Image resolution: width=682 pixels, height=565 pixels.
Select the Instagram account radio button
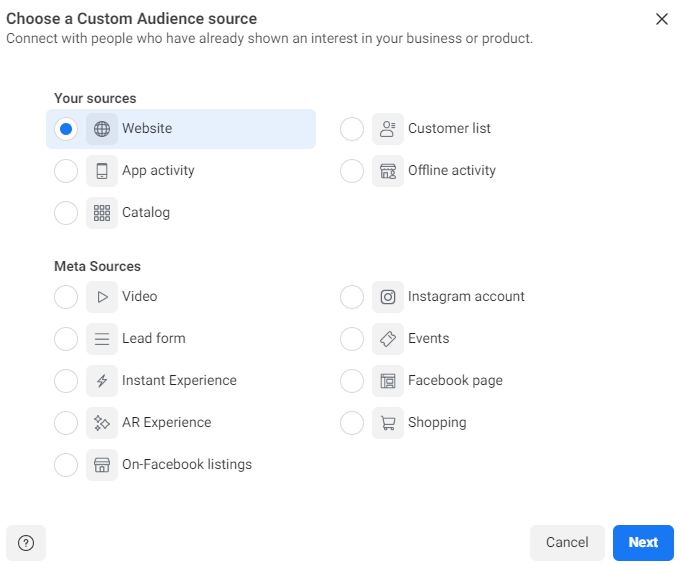352,297
